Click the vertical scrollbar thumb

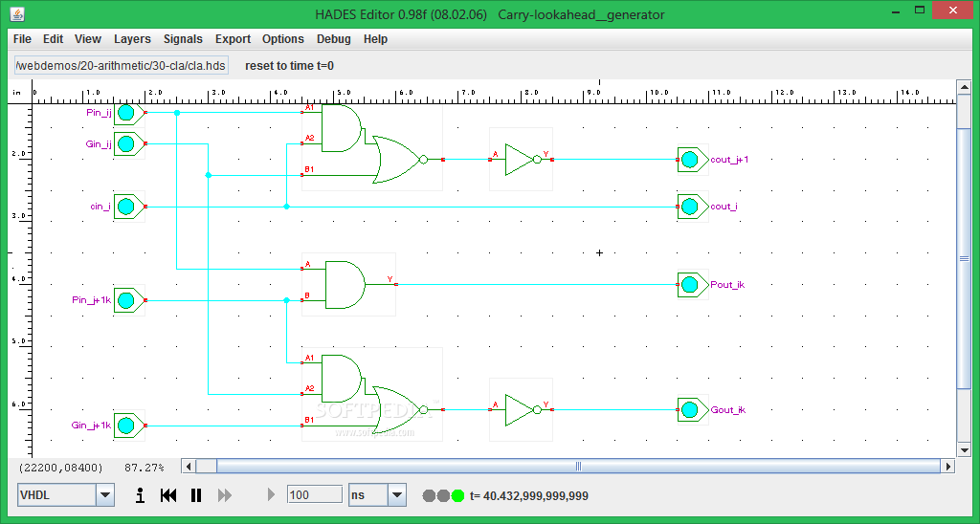[964, 258]
